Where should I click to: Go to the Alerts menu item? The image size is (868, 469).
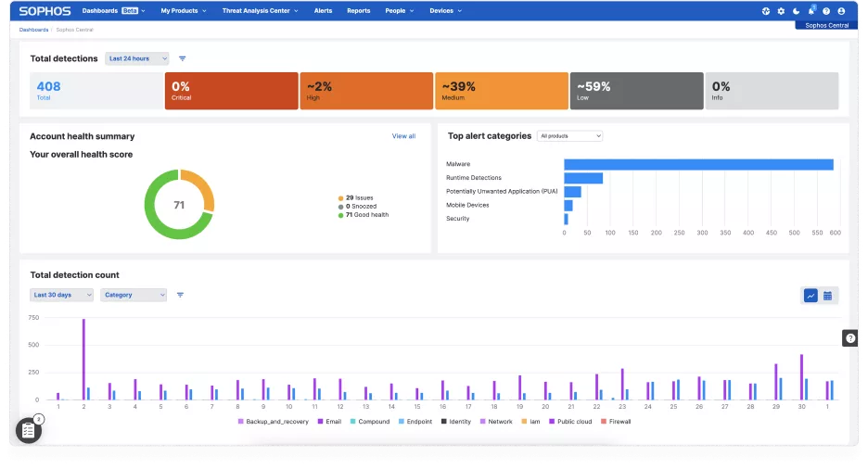tap(323, 11)
